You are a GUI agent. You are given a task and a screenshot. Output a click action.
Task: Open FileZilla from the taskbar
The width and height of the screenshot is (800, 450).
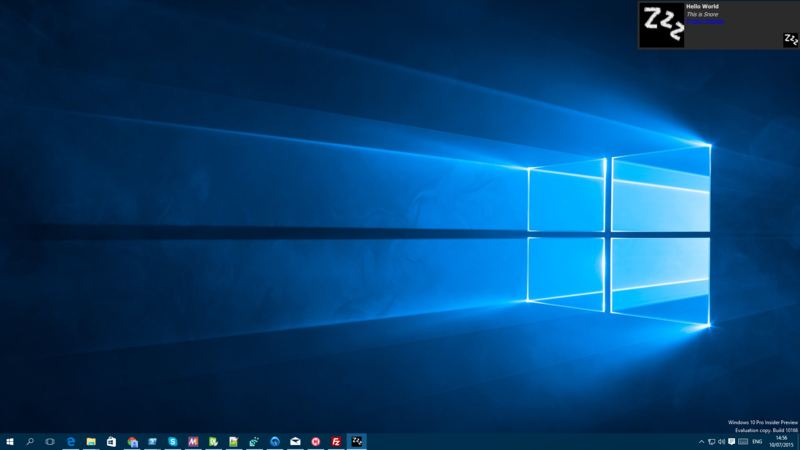coord(336,442)
